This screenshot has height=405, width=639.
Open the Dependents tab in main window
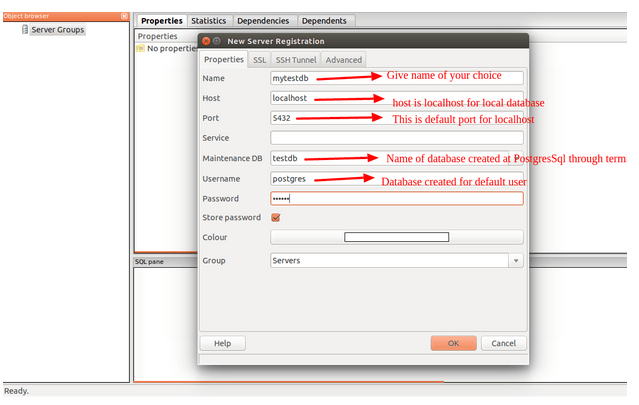pos(324,21)
